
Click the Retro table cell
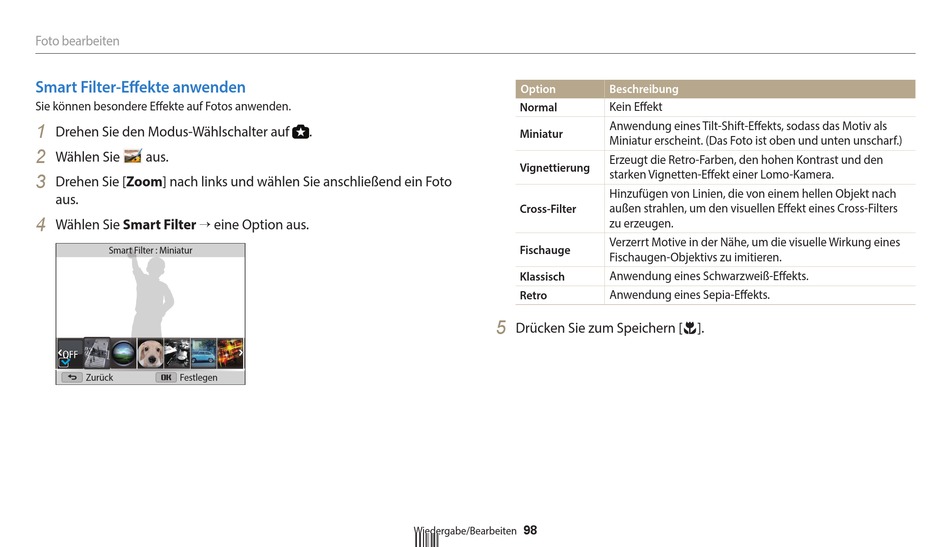tap(560, 296)
